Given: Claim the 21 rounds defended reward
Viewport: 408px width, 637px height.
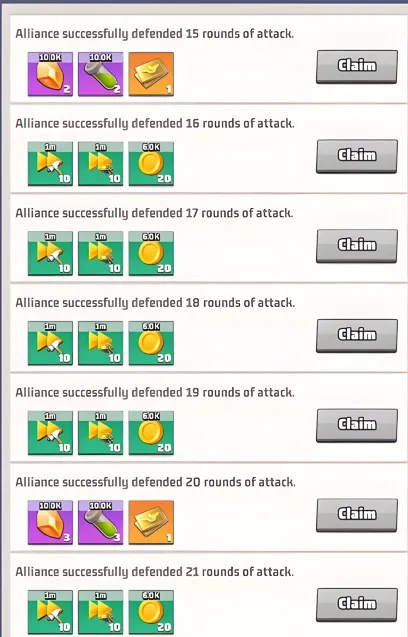Looking at the screenshot, I should (x=356, y=605).
